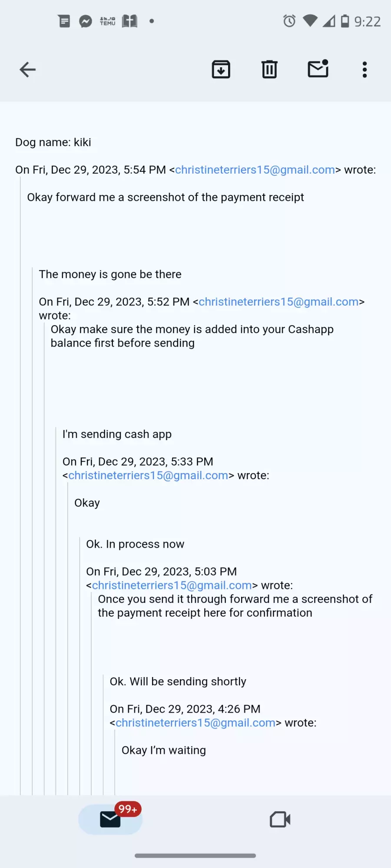Tap the bottom home gesture bar
Viewport: 391px width, 868px height.
coord(195,855)
